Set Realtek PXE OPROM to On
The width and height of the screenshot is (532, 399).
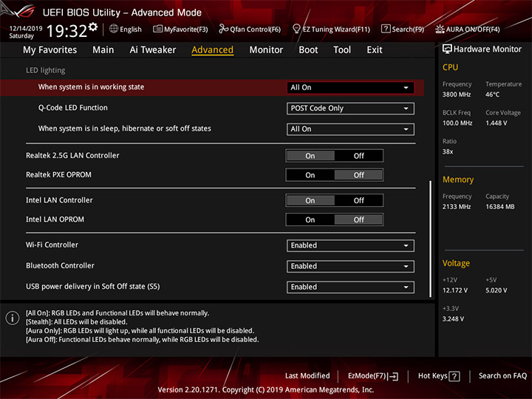310,175
